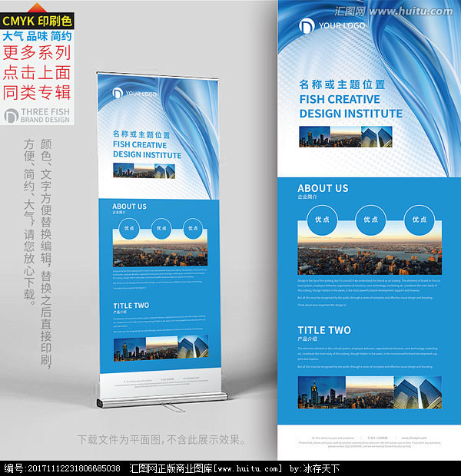Viewport: 461px width, 476px height.
Task: Click the TITLE TWO heading on the large banner
Action: point(323,330)
